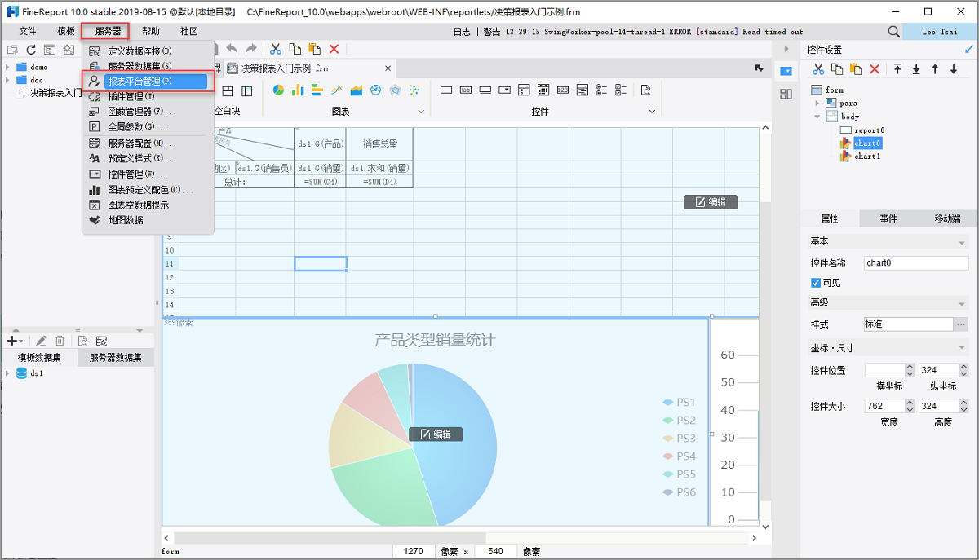
Task: Click the cut scissors icon in main toolbar
Action: [276, 50]
